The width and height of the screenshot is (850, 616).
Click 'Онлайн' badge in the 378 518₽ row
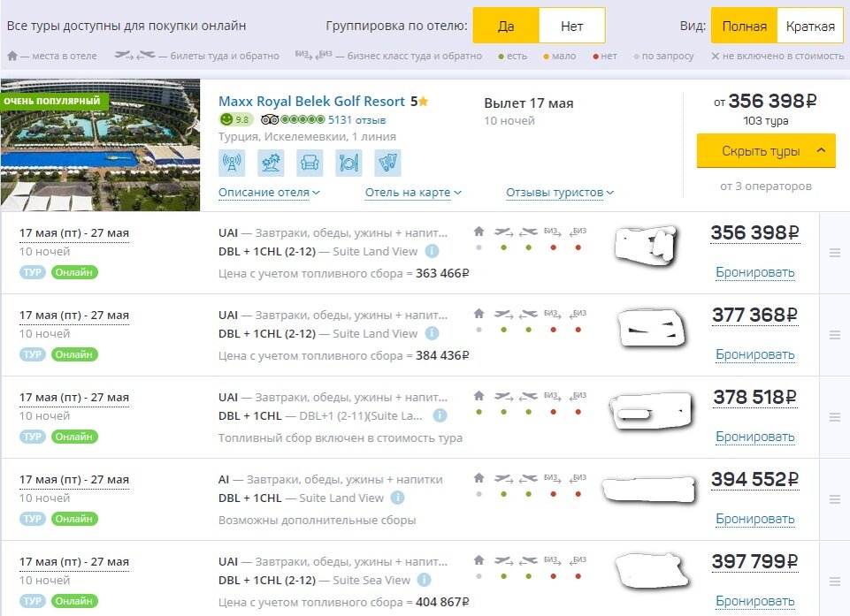[x=74, y=437]
